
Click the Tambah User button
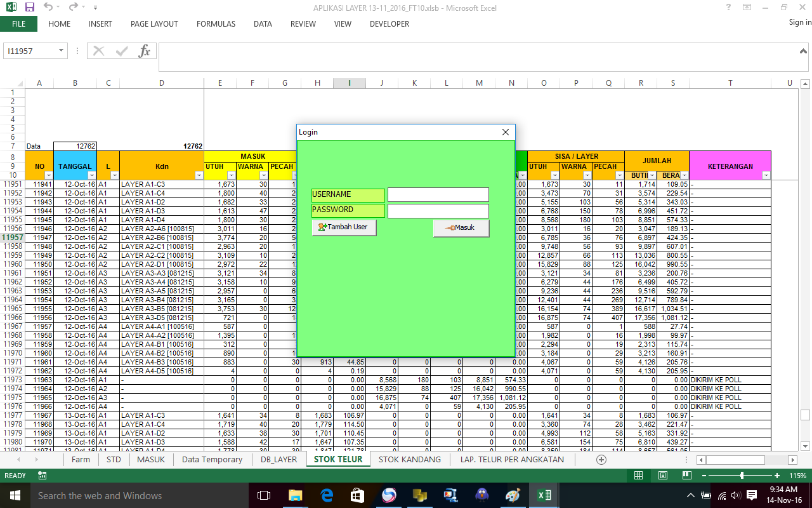coord(344,227)
